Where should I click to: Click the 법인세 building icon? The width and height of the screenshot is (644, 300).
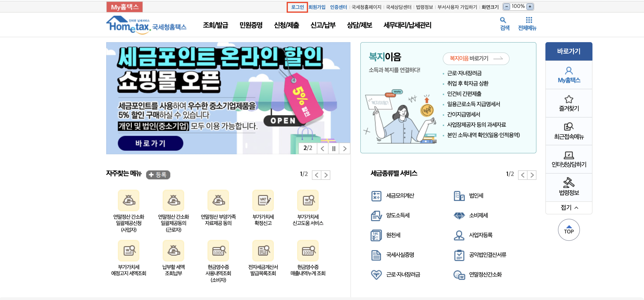pyautogui.click(x=459, y=196)
